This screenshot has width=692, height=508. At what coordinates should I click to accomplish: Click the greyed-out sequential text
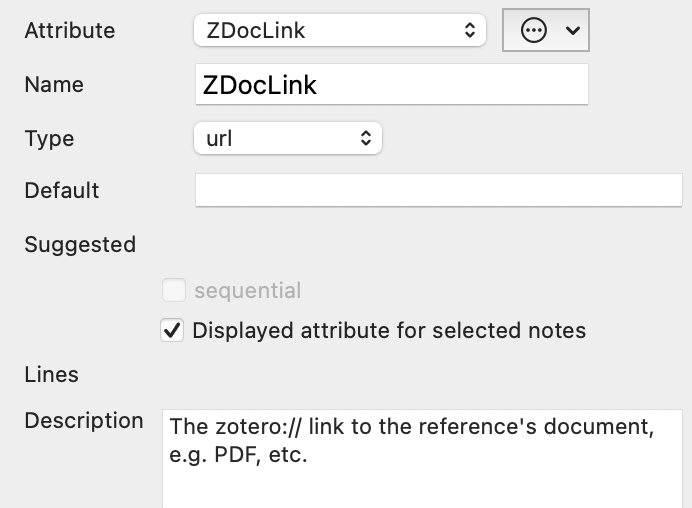pos(247,291)
